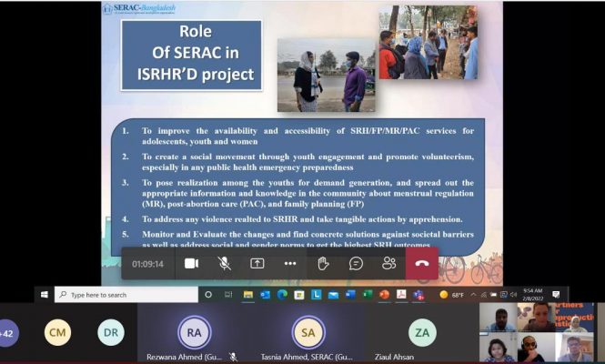Screen dimensions: 605x364
Task: Click the Tasnia Ahmed, SERAC name label
Action: click(x=307, y=357)
